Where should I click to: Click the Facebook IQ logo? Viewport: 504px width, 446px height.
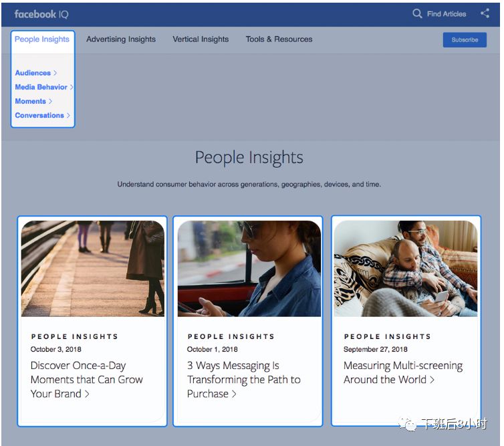tap(41, 14)
